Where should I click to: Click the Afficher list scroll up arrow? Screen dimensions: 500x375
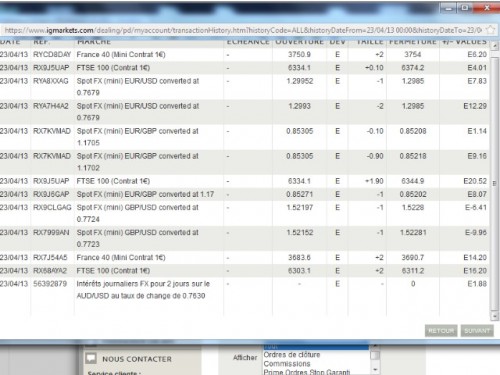coord(375,346)
